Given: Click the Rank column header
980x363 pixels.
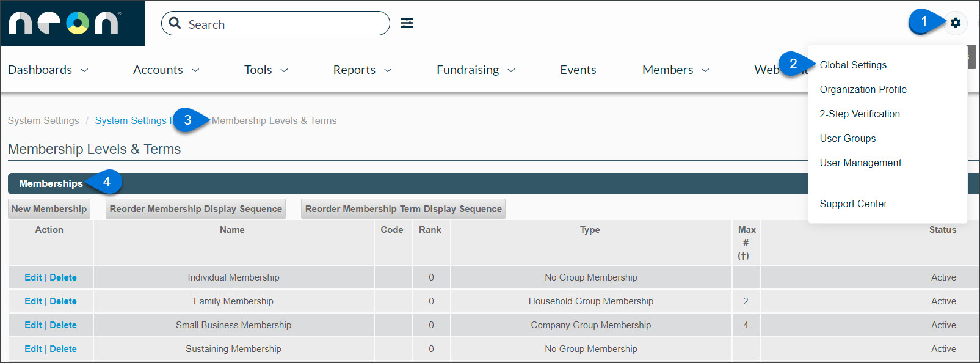Looking at the screenshot, I should (430, 230).
